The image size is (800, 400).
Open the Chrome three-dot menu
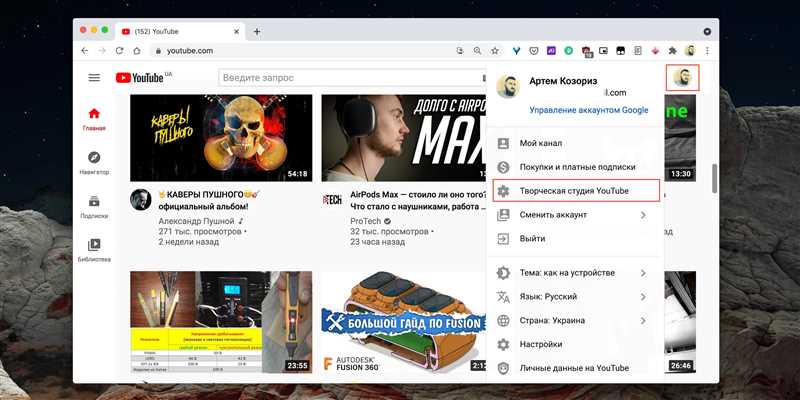707,51
